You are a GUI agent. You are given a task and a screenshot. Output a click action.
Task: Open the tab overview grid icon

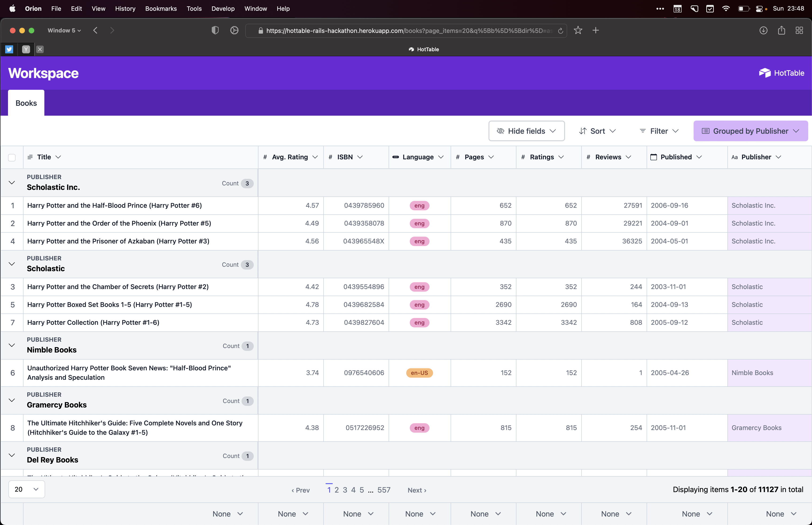[799, 30]
